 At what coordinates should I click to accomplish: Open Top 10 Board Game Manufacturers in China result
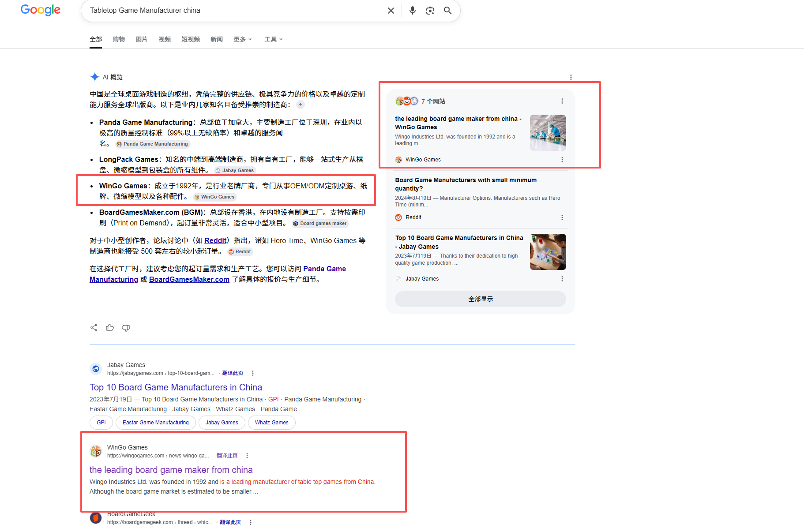pyautogui.click(x=176, y=387)
